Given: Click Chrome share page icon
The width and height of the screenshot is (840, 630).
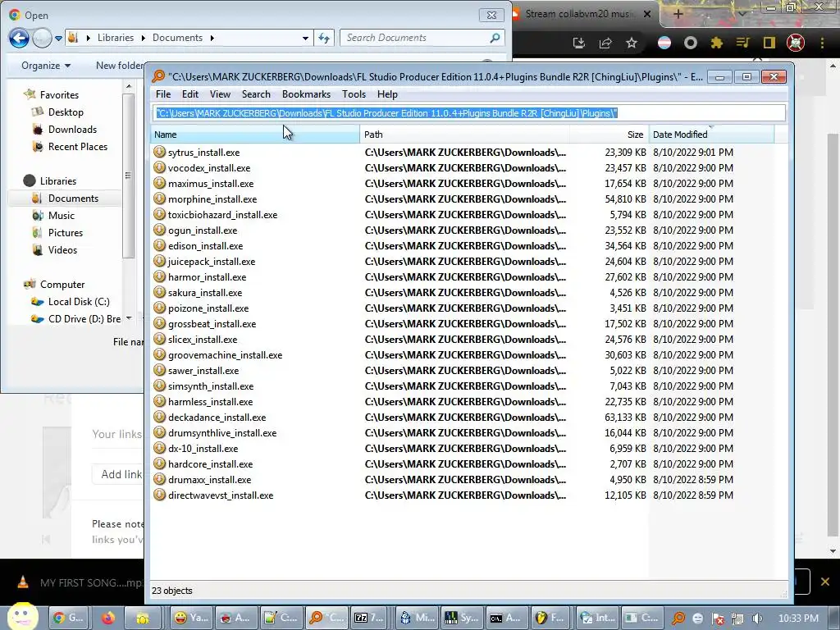Looking at the screenshot, I should [x=605, y=43].
